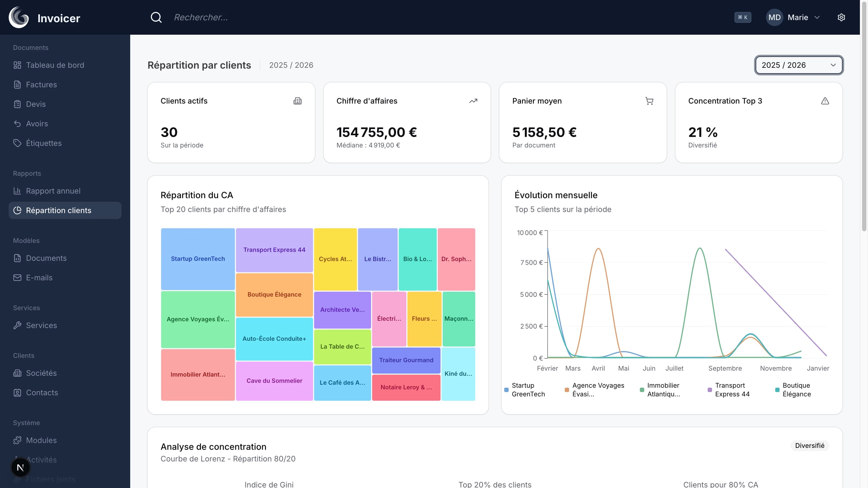Click the search magnifier icon

coord(156,18)
